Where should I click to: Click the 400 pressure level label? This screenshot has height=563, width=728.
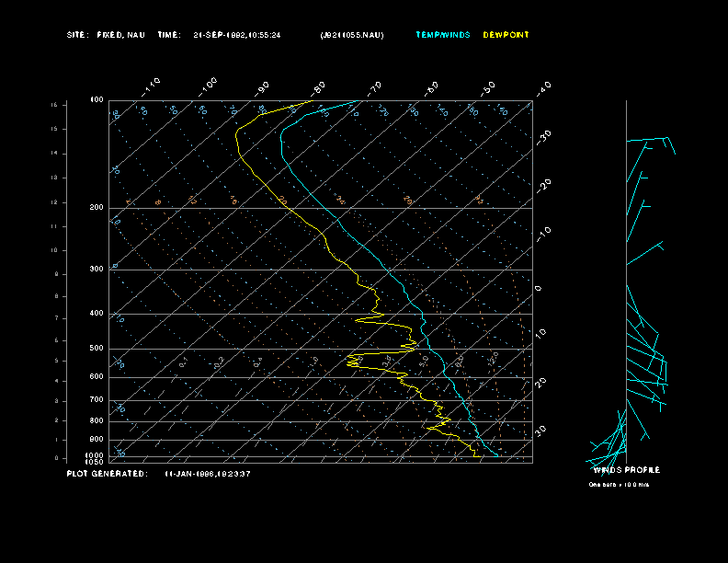pyautogui.click(x=97, y=313)
